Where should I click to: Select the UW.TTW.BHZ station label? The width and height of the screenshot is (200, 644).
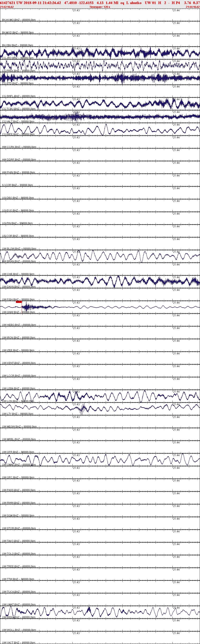18,579
